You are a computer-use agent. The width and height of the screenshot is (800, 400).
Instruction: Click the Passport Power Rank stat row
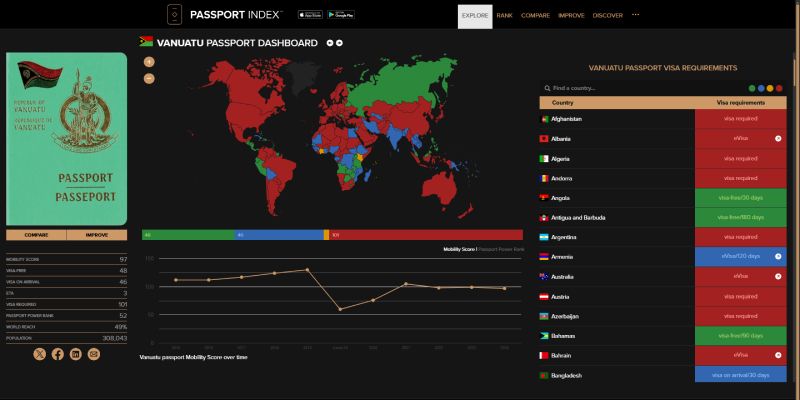point(66,315)
